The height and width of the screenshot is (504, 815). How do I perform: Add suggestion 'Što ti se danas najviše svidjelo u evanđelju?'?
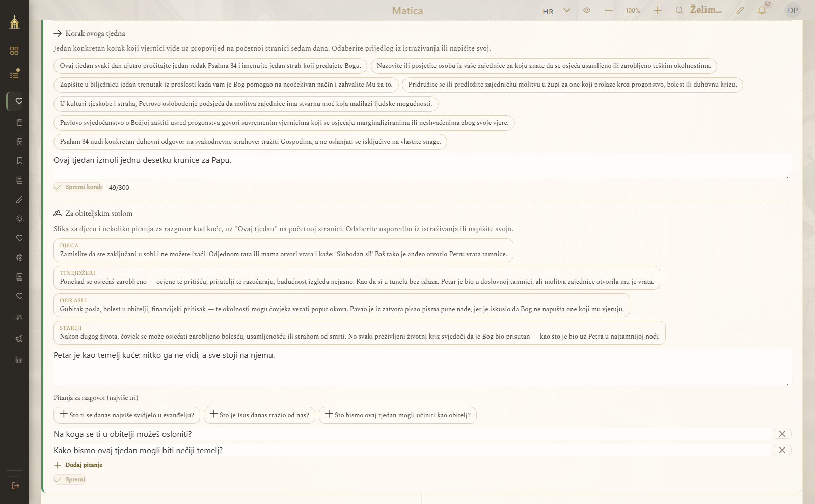point(127,415)
